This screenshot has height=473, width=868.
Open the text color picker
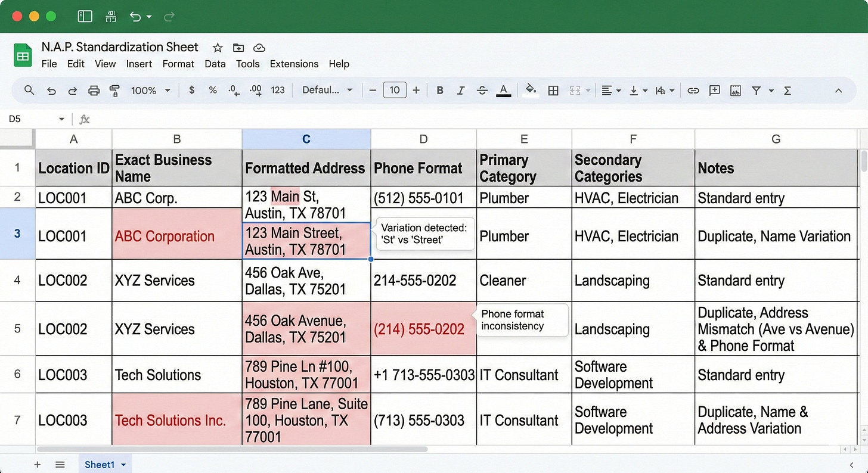point(504,90)
